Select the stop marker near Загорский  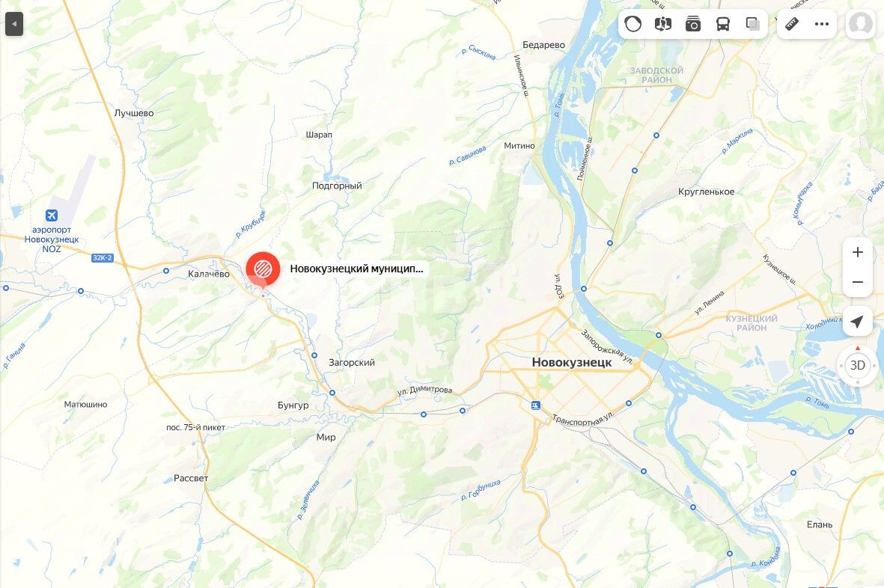(x=314, y=355)
